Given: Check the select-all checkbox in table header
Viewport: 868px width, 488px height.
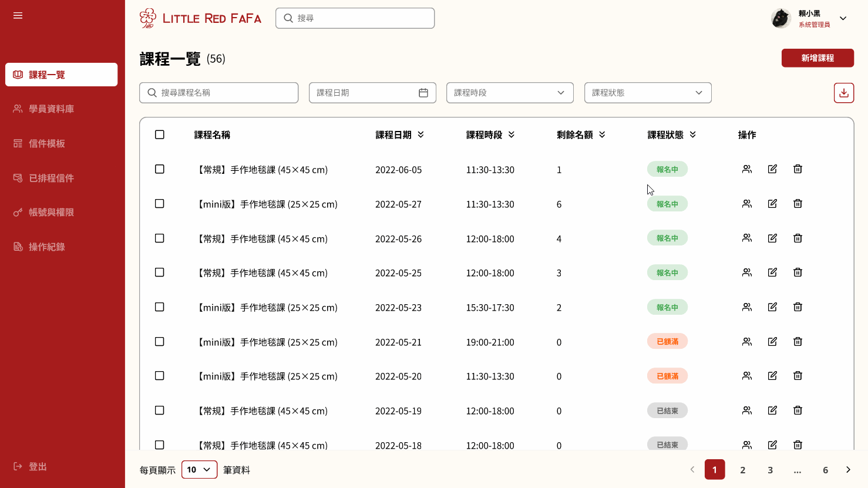Looking at the screenshot, I should [x=160, y=134].
